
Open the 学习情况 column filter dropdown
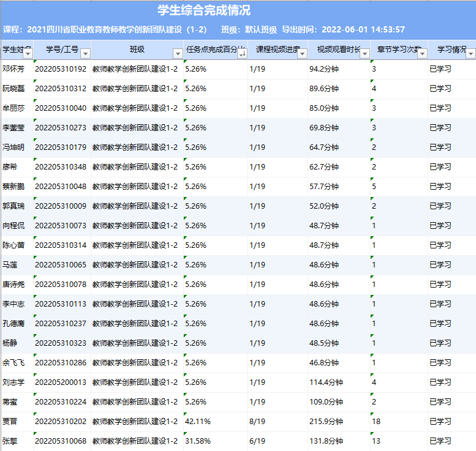click(470, 54)
